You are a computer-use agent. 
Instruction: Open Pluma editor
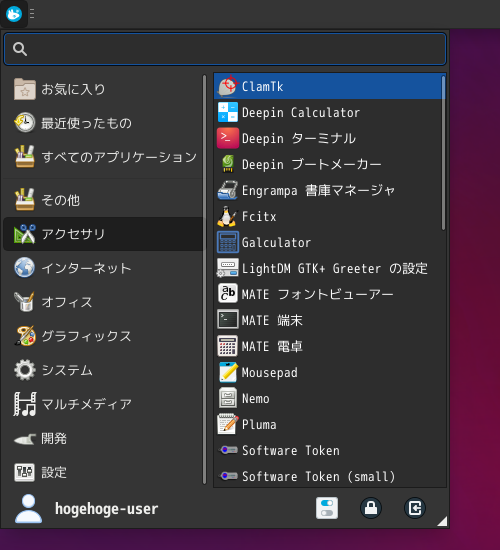coord(329,424)
